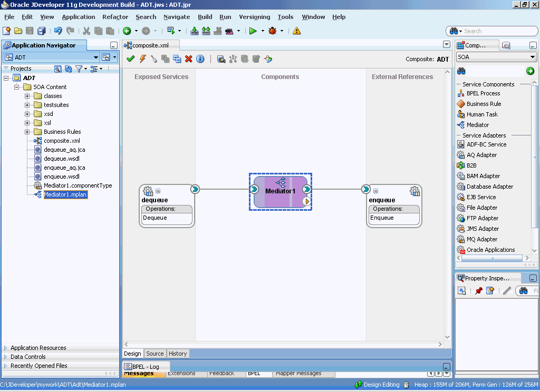Collapse the enqueue reference operations toggle
Screen dimensions: 540x392
pos(375,191)
